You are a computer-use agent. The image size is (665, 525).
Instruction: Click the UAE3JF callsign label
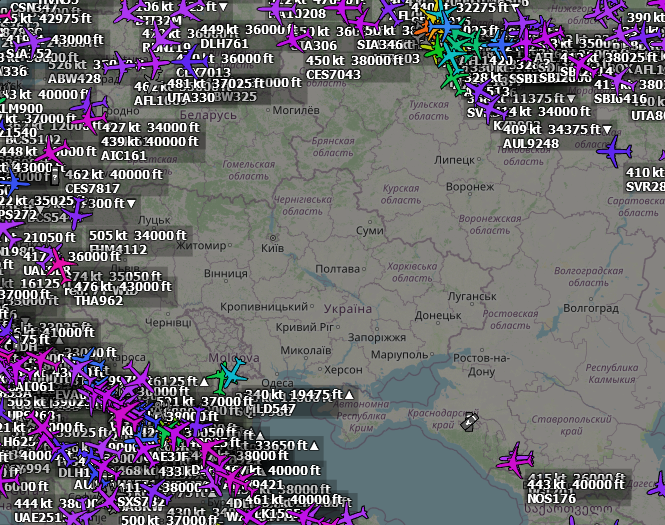[x=168, y=457]
